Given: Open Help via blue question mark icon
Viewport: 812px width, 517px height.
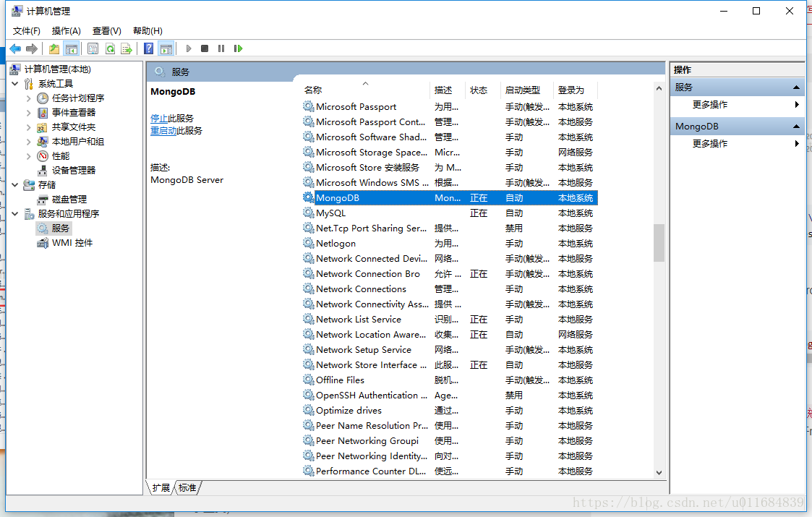Looking at the screenshot, I should (x=149, y=48).
